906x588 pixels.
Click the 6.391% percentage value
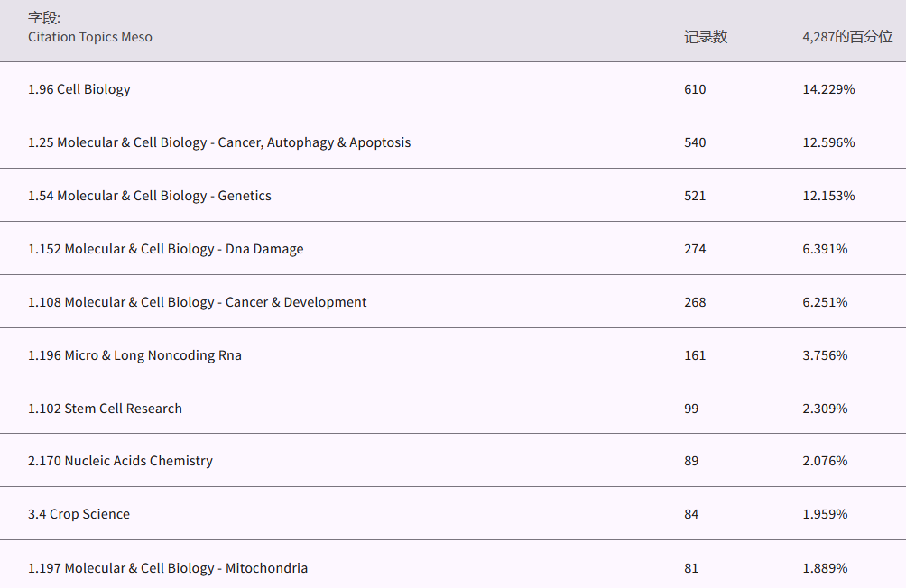click(x=825, y=249)
